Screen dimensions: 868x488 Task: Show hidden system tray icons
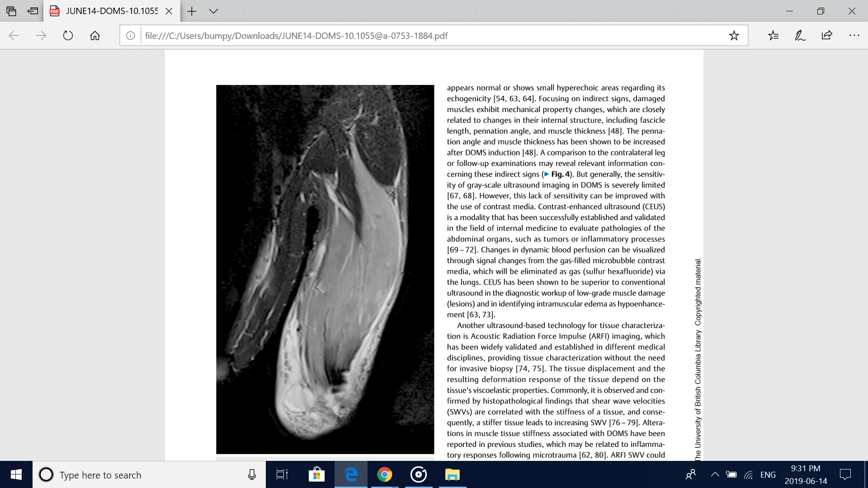click(x=715, y=475)
